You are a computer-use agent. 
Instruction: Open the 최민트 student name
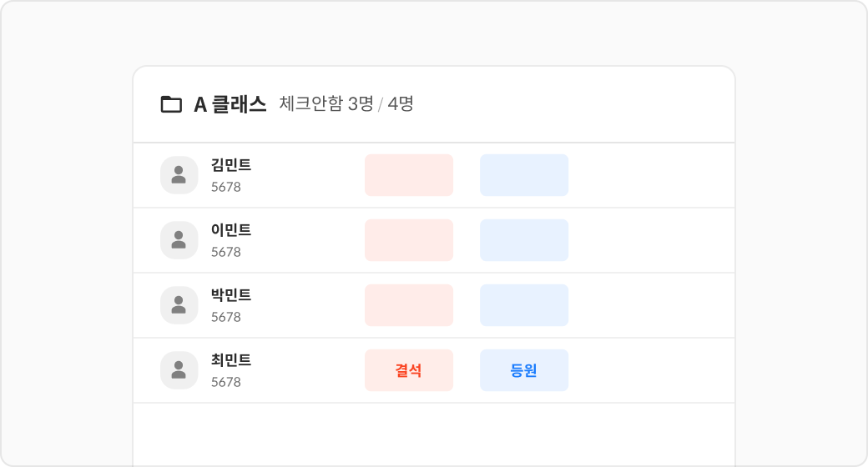click(231, 360)
